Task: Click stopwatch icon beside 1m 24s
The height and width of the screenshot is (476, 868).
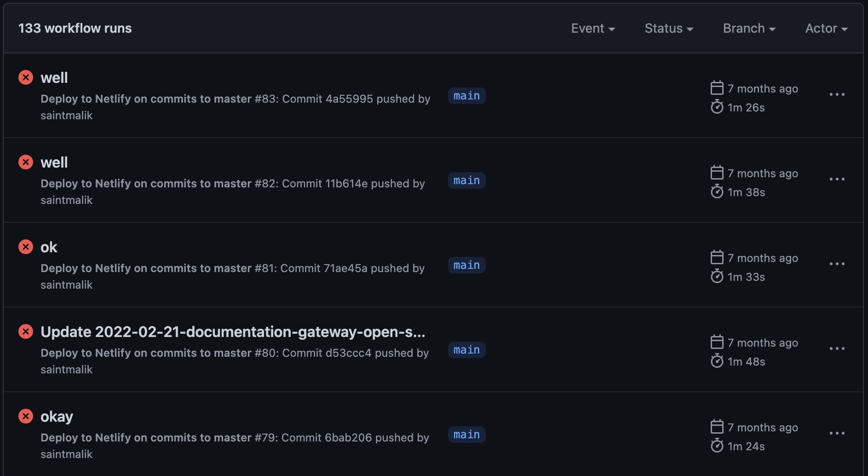Action: (717, 446)
